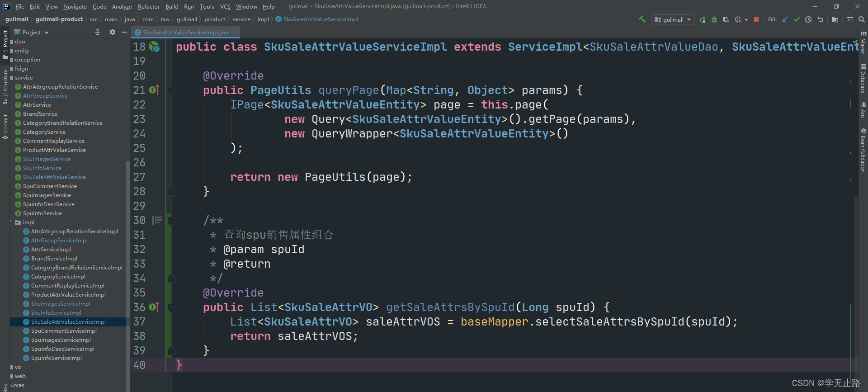Open CategoryBrandRelationServiceImpl in project tree
868x392 pixels.
[x=76, y=268]
